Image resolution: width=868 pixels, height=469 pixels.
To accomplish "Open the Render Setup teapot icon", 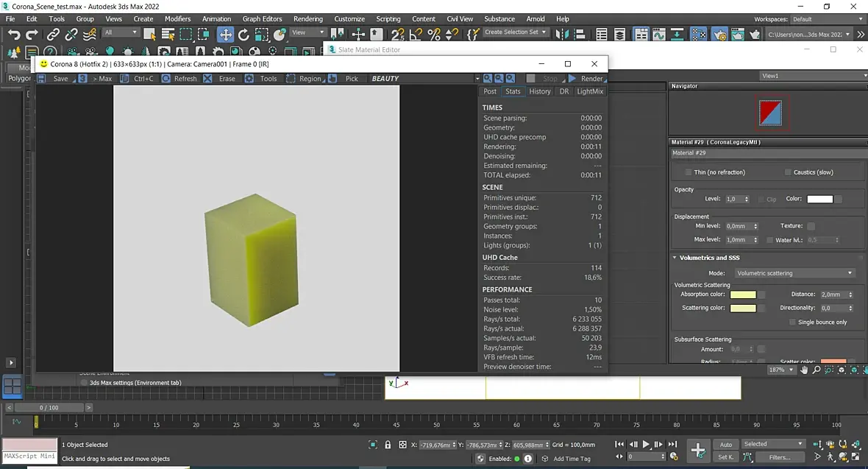I will tap(719, 34).
